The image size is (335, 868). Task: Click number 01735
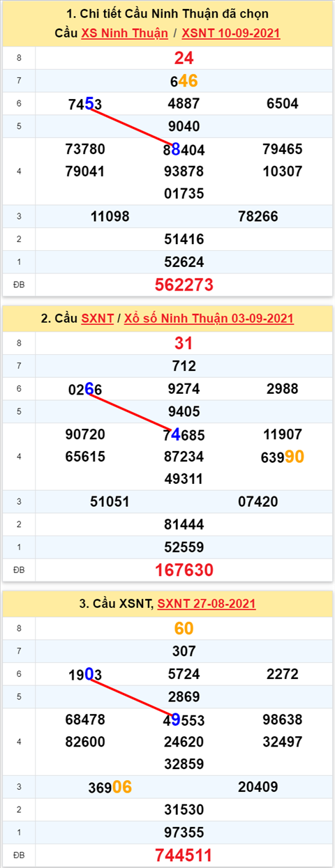point(184,192)
